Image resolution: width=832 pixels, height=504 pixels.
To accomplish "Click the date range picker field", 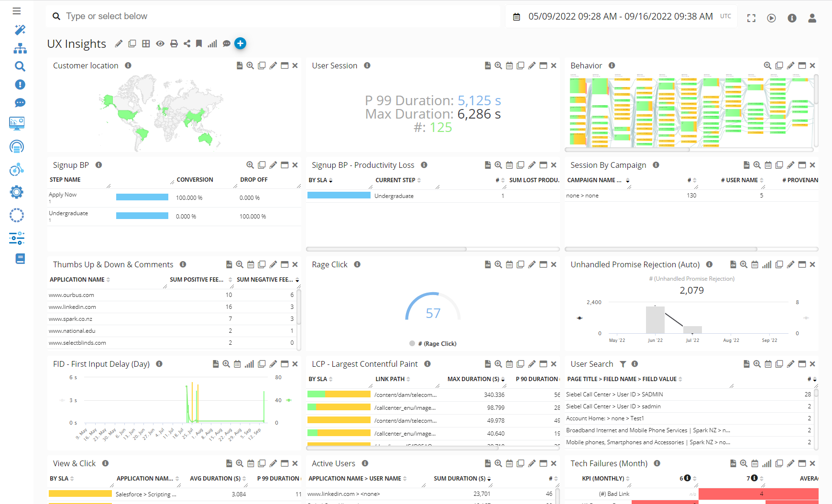I will [x=620, y=17].
